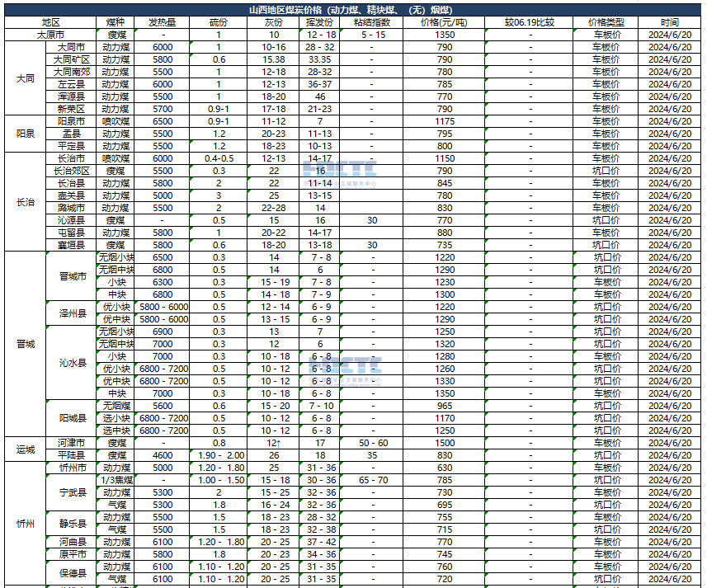
Task: Click heat value 6900
Action: [163, 332]
